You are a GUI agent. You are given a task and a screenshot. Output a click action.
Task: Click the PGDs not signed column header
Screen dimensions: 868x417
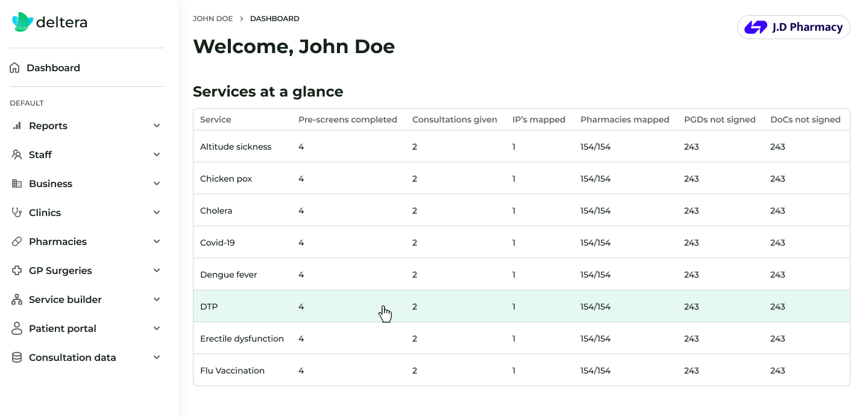click(x=720, y=119)
